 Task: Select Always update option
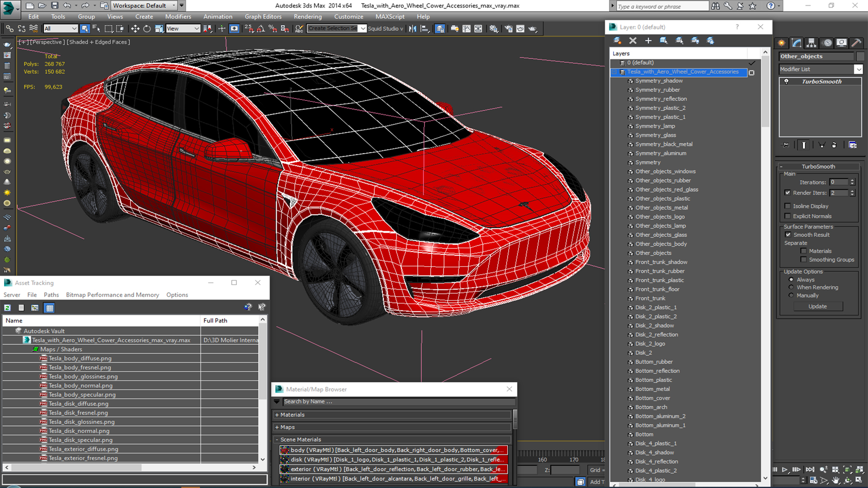791,280
